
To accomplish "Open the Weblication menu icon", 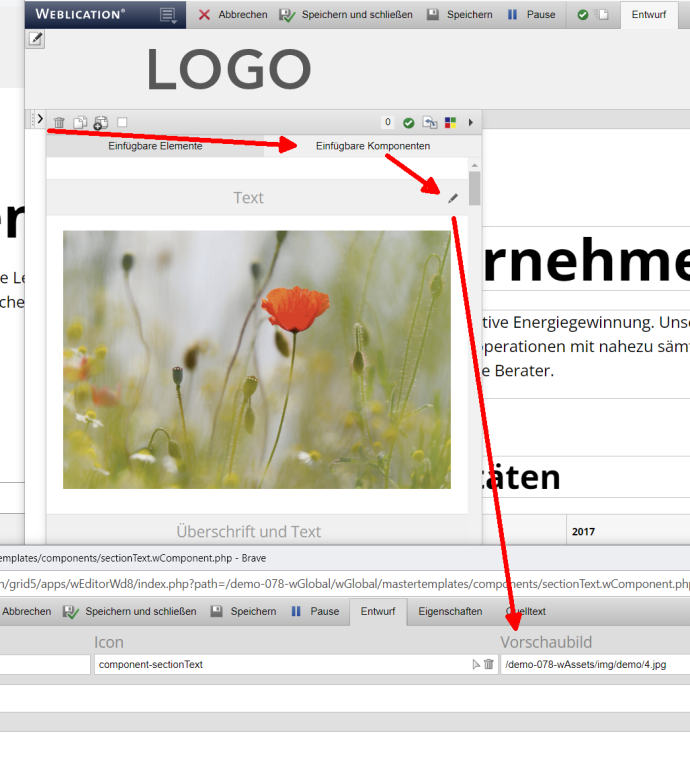I will (x=168, y=15).
